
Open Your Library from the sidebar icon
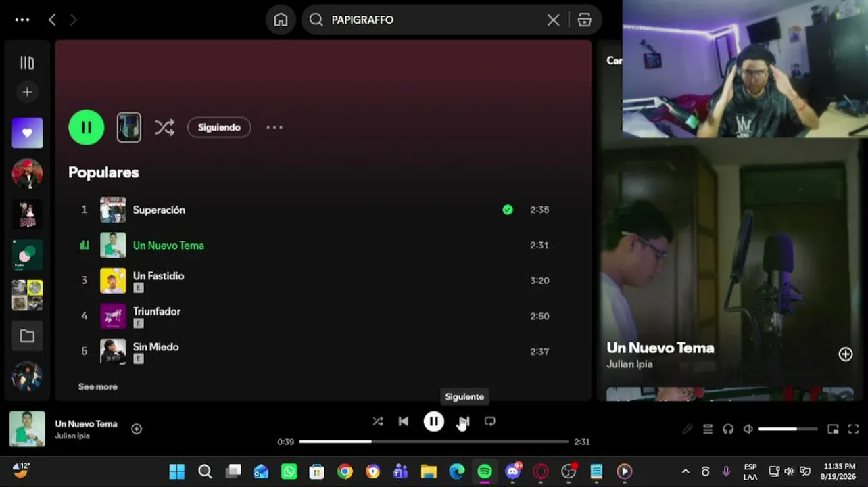pos(27,63)
